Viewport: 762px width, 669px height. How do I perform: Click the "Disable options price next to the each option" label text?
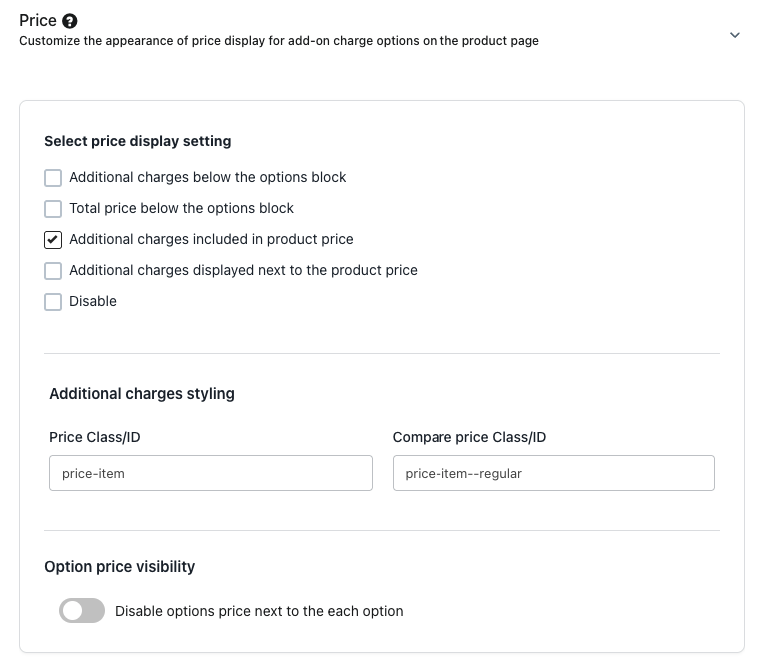(259, 611)
